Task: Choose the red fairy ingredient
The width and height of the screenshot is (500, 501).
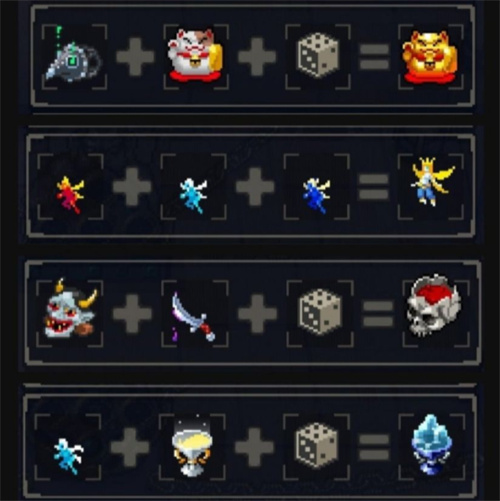Action: point(70,195)
